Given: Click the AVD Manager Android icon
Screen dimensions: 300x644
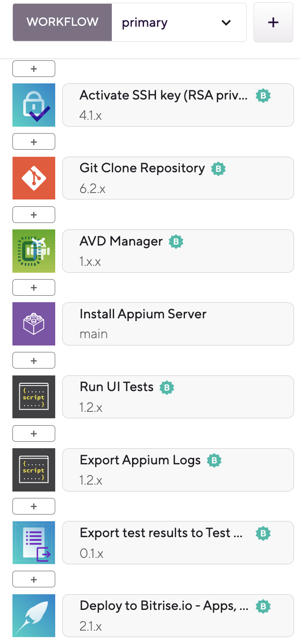Looking at the screenshot, I should (x=34, y=251).
